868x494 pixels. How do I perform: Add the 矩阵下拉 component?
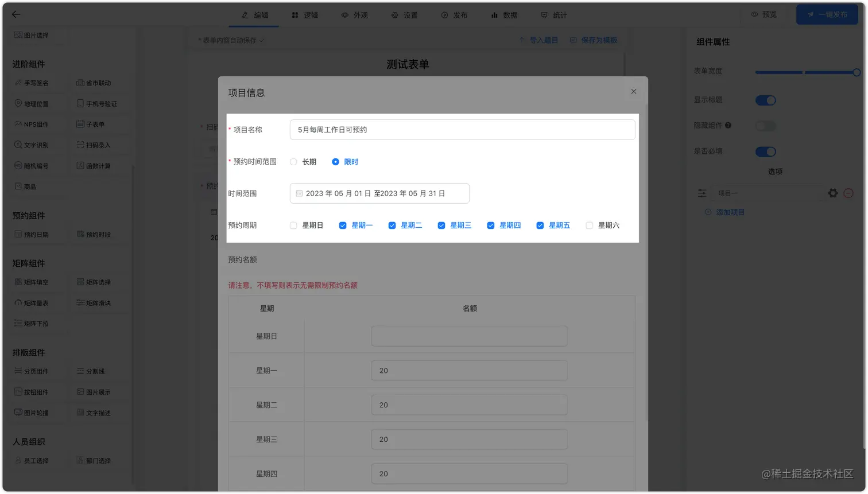tap(32, 324)
